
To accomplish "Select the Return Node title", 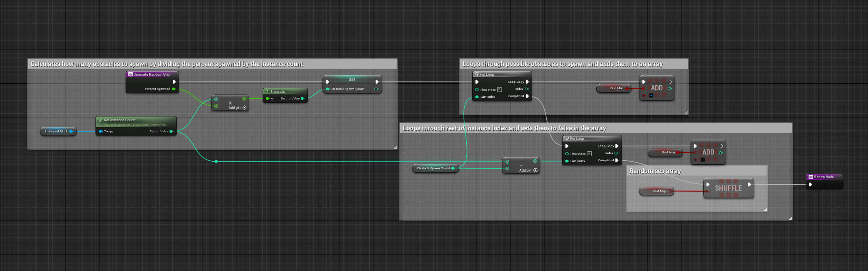I will point(824,177).
